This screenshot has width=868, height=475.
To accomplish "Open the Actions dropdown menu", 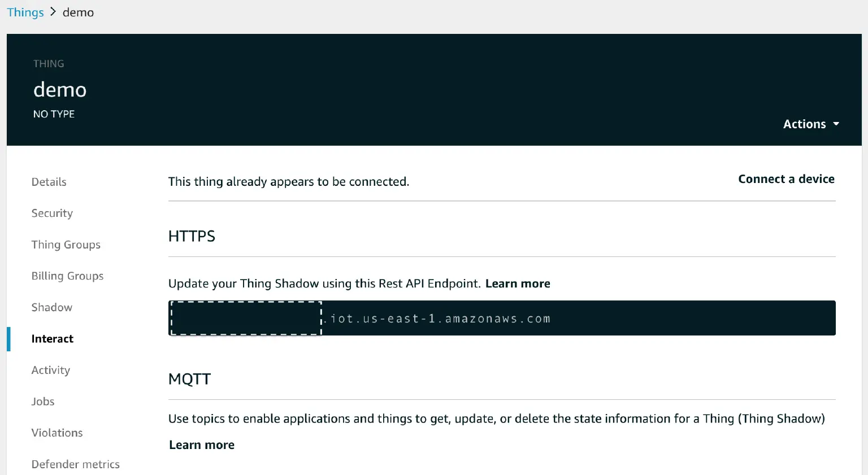I will pyautogui.click(x=805, y=124).
